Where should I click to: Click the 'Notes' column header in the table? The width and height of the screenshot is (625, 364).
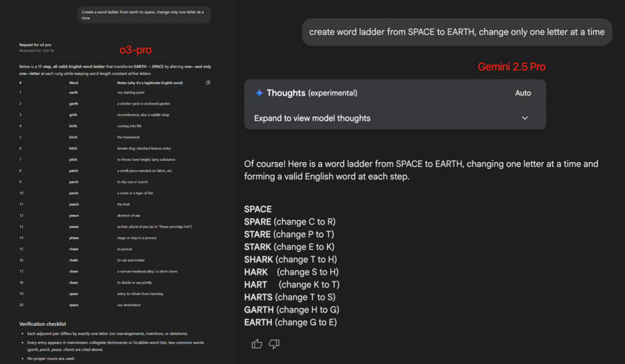150,83
